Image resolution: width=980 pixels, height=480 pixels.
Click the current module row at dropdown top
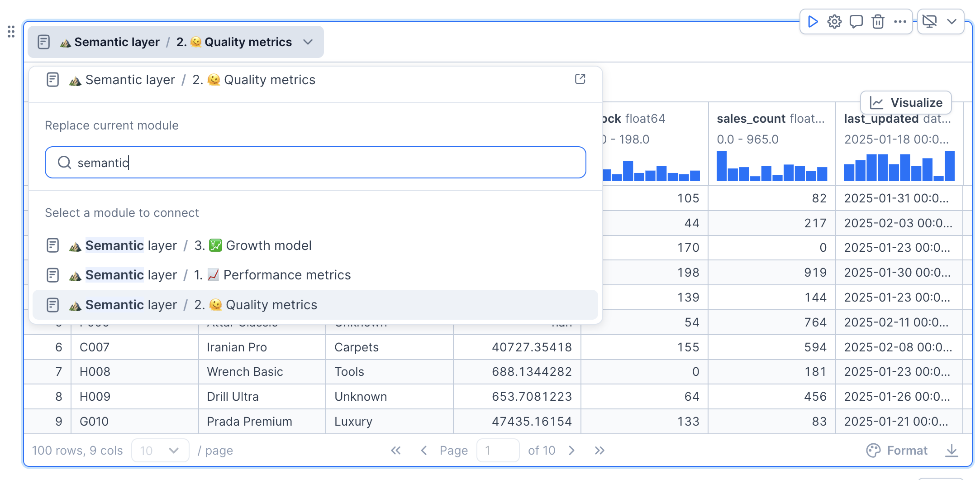point(315,80)
